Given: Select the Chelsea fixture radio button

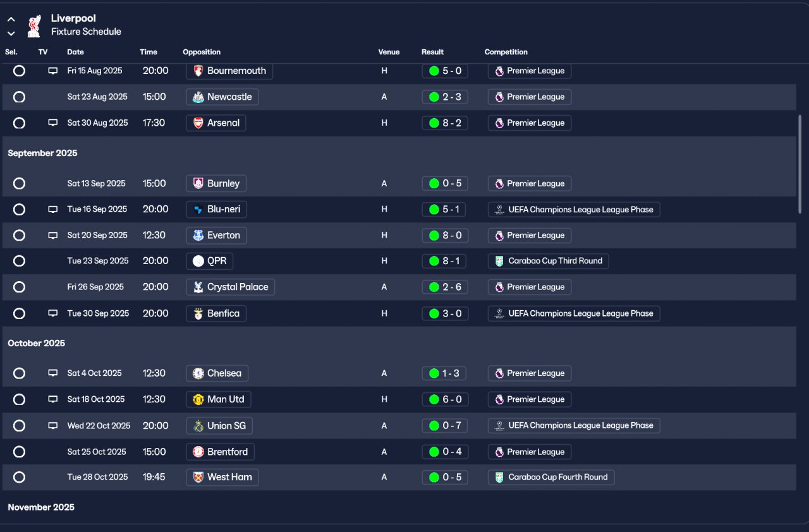Looking at the screenshot, I should tap(20, 373).
